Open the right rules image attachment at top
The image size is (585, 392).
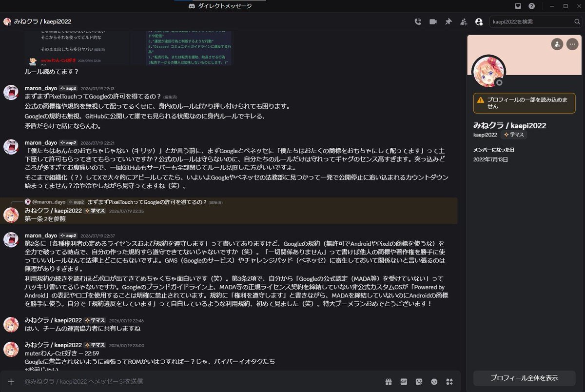[x=188, y=48]
